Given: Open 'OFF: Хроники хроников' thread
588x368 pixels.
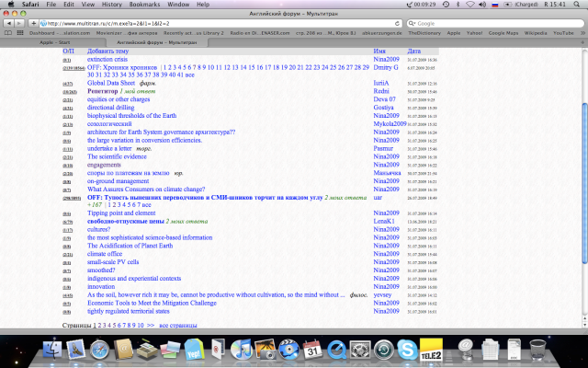Looking at the screenshot, I should [x=122, y=67].
